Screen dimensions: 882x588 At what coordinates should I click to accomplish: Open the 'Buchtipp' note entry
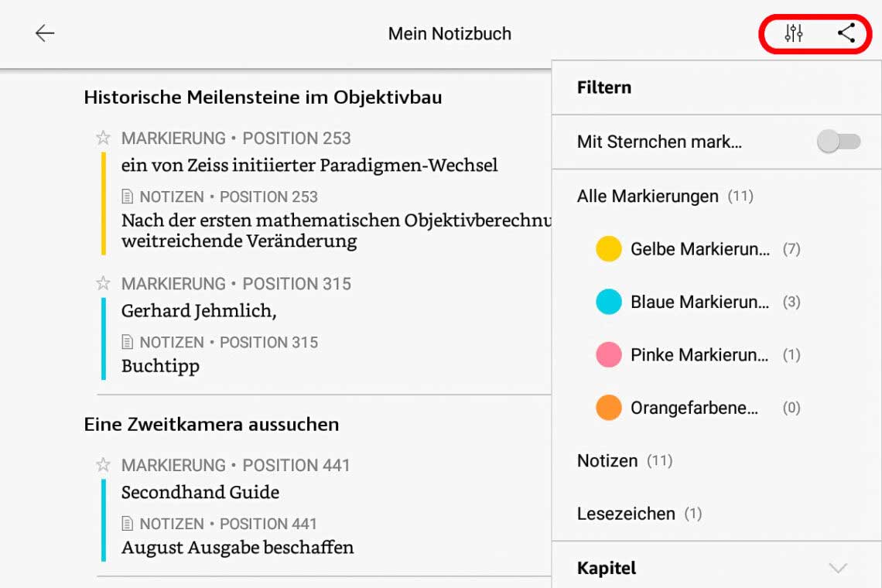pos(160,366)
